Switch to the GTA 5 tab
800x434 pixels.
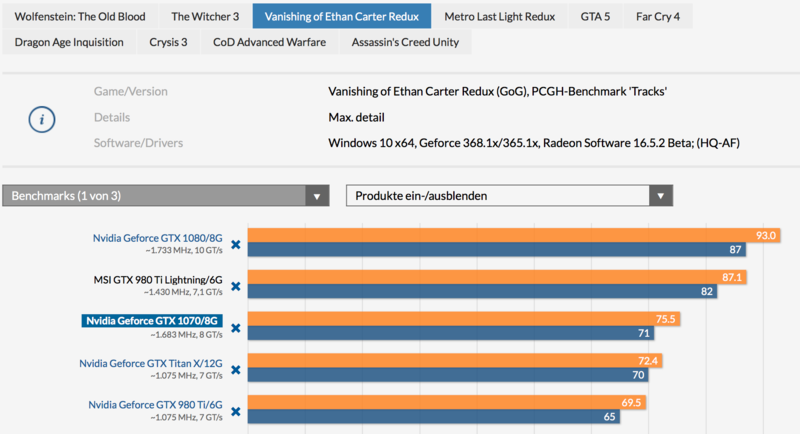(x=595, y=17)
